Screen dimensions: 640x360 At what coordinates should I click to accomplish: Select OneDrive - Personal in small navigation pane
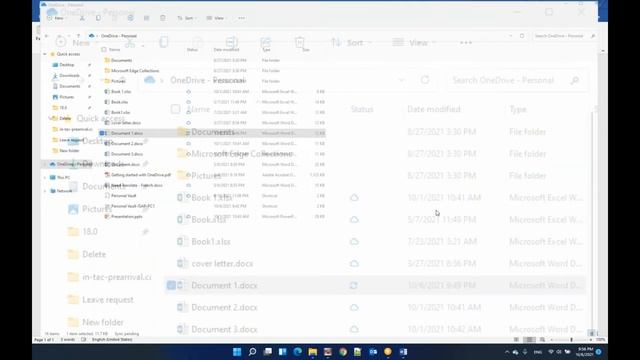click(x=74, y=164)
